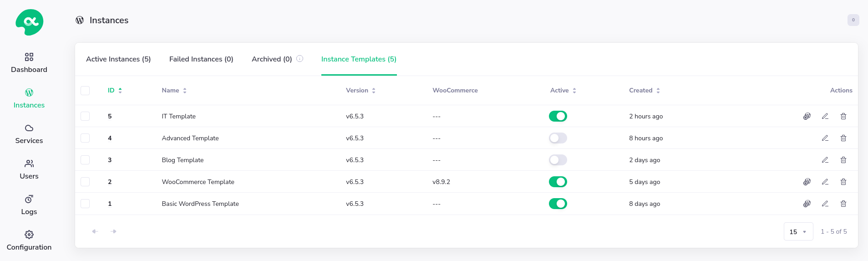
Task: Tick the select-all checkbox in the header
Action: point(85,91)
